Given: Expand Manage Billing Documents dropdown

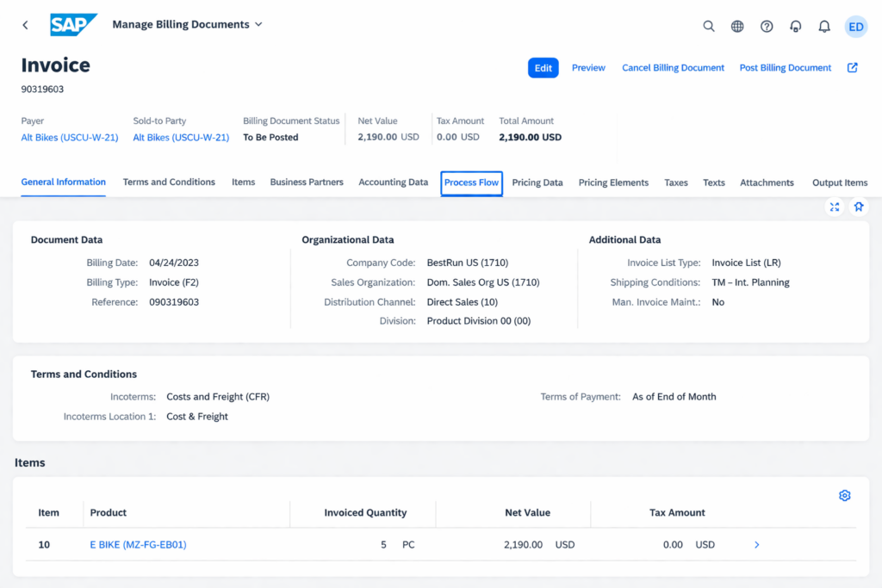Looking at the screenshot, I should tap(258, 24).
